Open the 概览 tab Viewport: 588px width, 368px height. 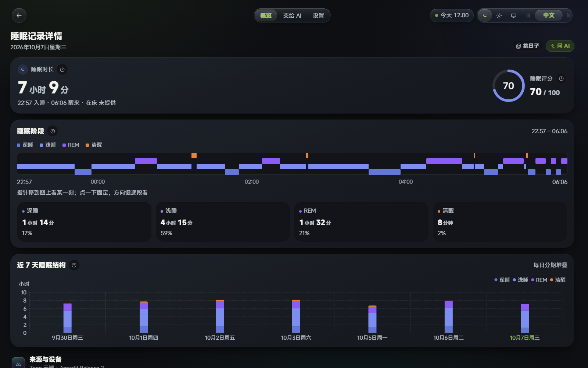[x=266, y=15]
